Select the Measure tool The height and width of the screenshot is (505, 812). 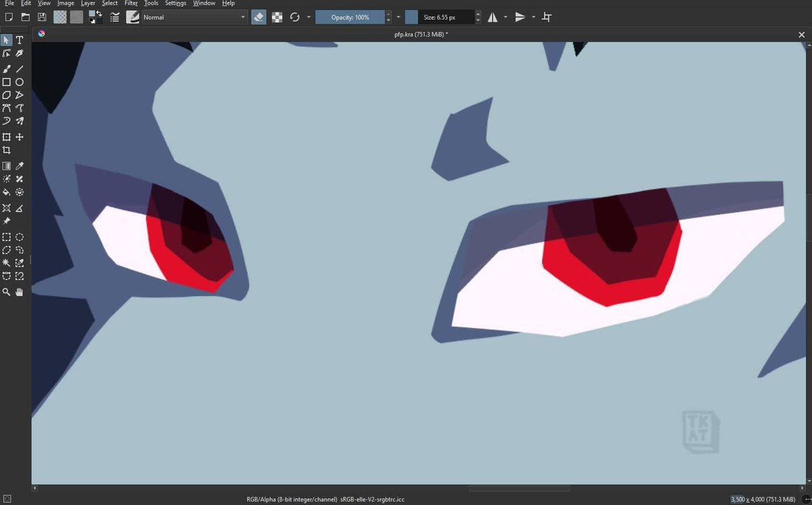[20, 208]
